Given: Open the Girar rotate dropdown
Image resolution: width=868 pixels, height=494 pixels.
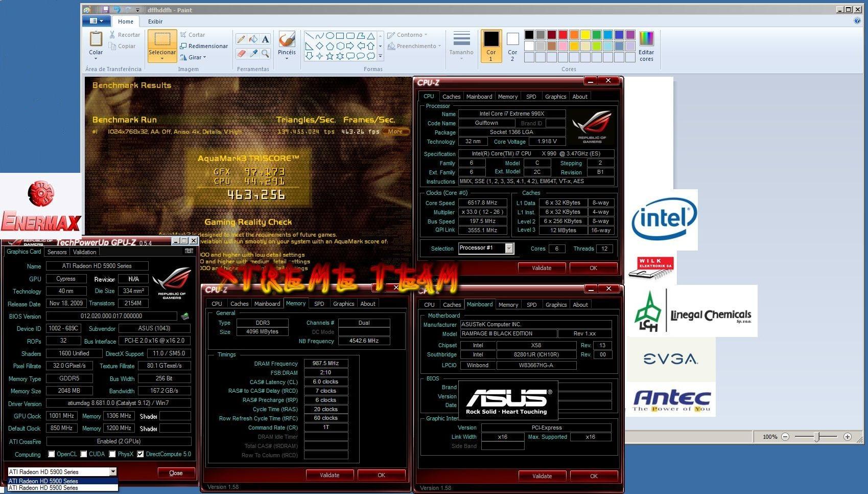Looking at the screenshot, I should point(194,57).
